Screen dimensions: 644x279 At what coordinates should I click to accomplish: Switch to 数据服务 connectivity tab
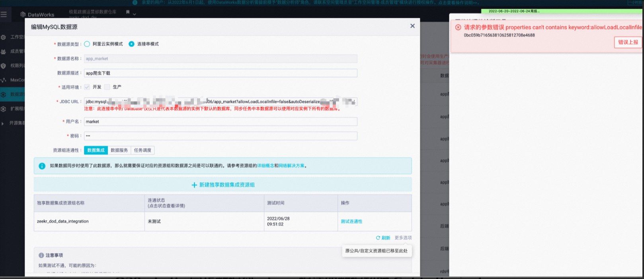119,150
